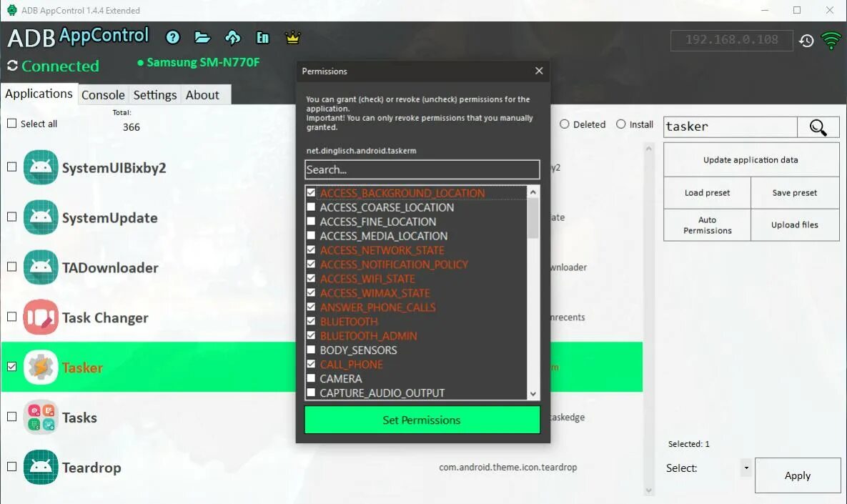
Task: Click the open folder icon in header
Action: click(202, 37)
